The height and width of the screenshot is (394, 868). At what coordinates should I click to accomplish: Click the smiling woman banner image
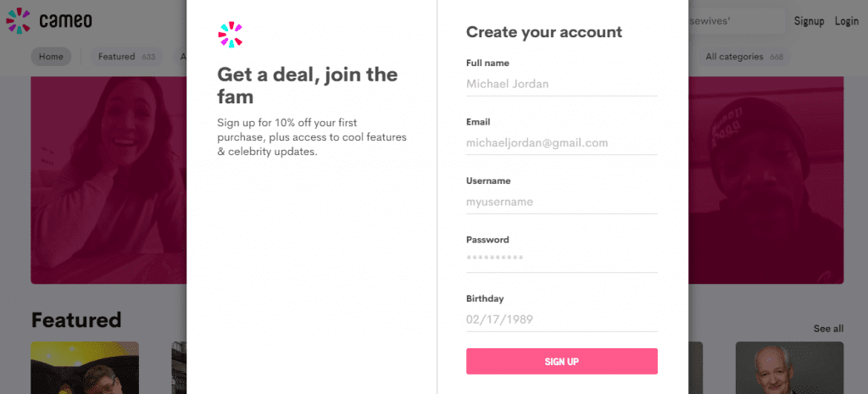108,178
